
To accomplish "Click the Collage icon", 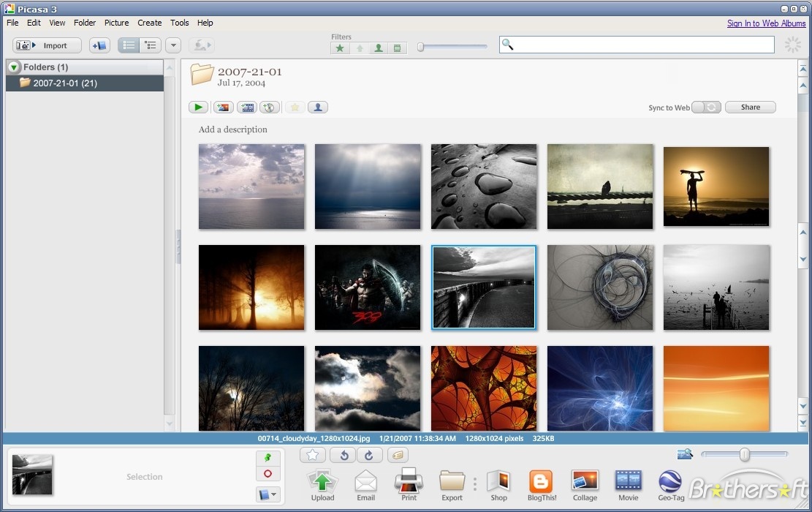I will point(585,484).
